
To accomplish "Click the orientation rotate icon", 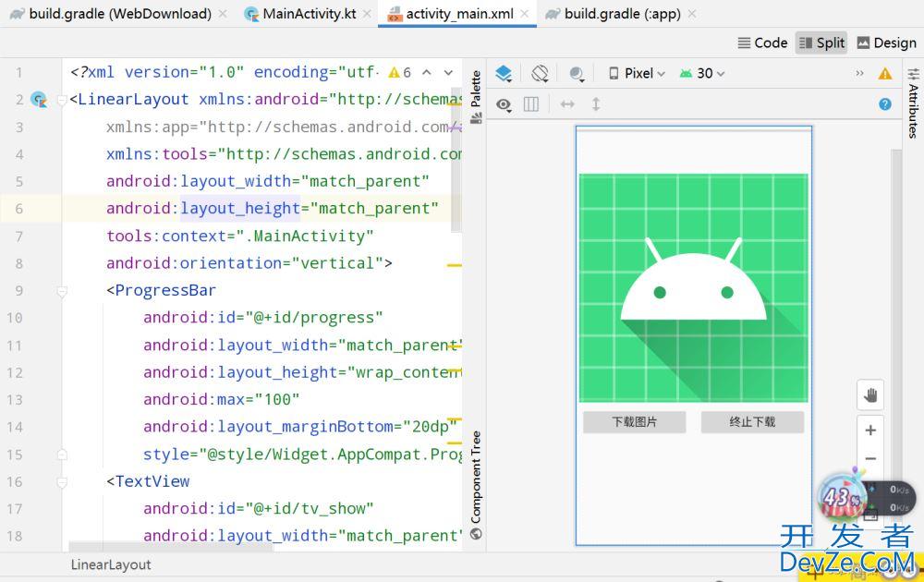I will pyautogui.click(x=540, y=73).
